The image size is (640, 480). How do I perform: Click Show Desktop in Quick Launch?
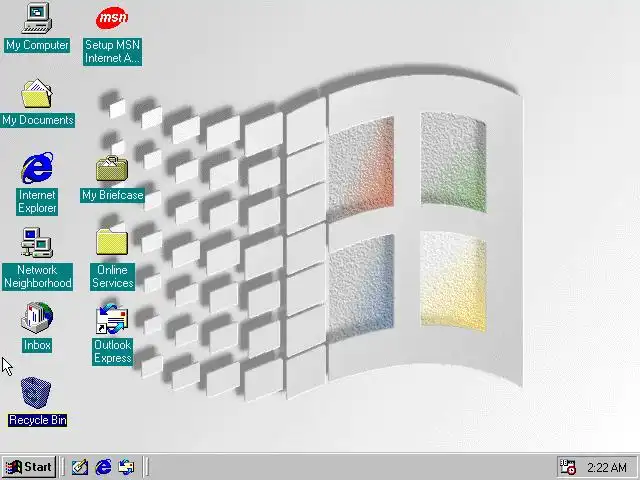(80, 467)
